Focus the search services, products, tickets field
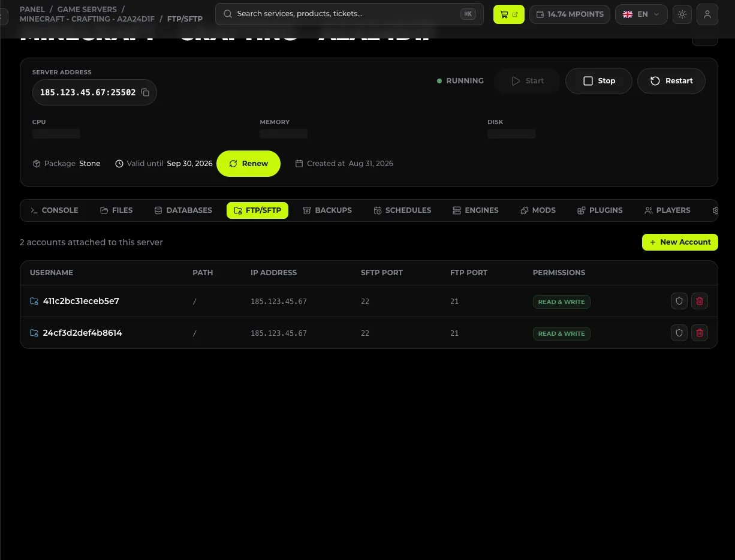 coord(350,14)
